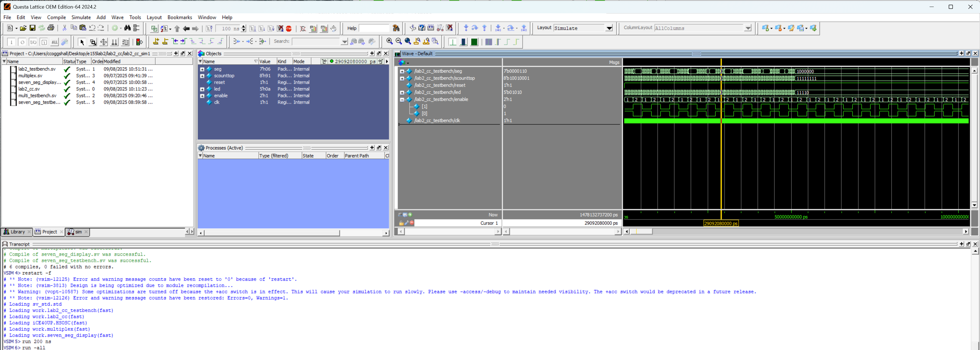This screenshot has width=980, height=350.
Task: Select lab2_cc.sv in project list
Action: (x=29, y=89)
